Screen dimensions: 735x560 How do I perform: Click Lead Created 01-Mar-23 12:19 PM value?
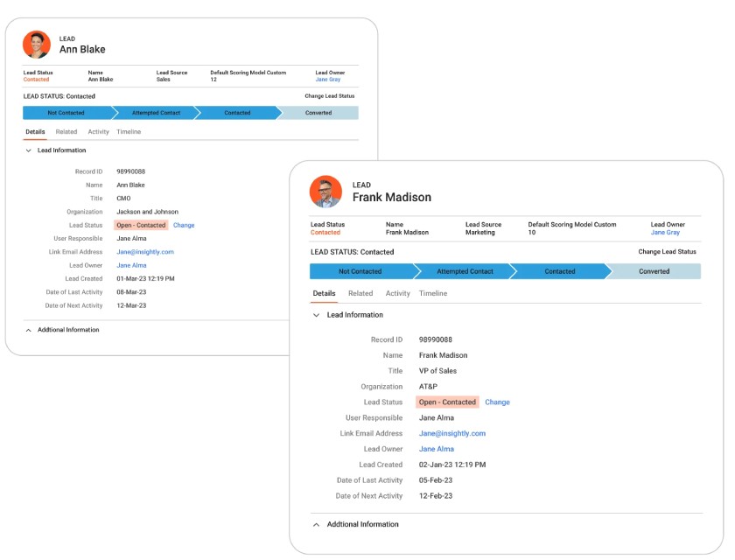(x=145, y=279)
